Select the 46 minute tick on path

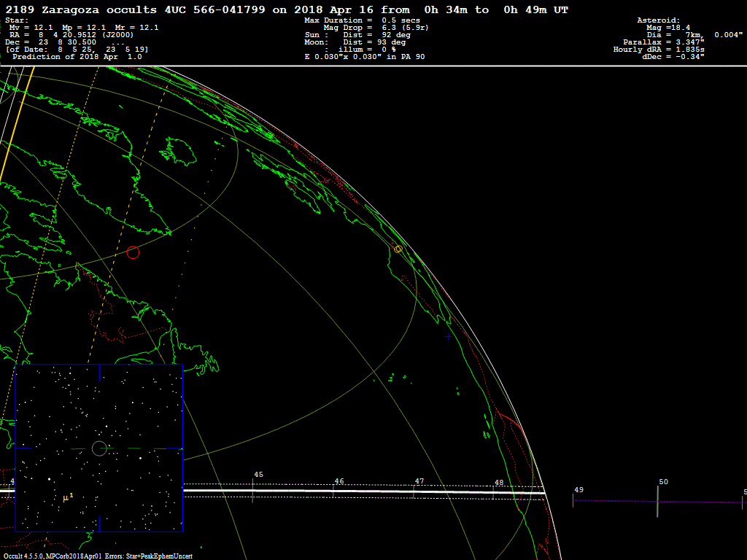click(x=333, y=491)
